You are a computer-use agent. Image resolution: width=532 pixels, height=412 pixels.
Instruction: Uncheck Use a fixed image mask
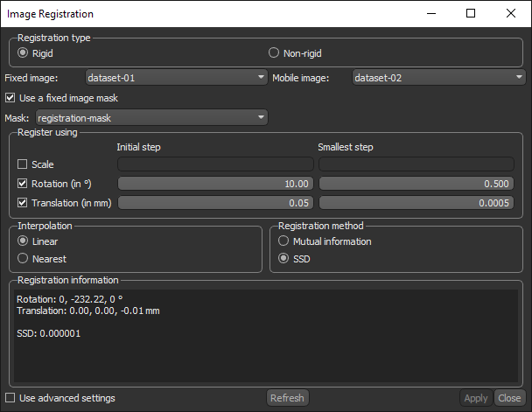(x=10, y=98)
